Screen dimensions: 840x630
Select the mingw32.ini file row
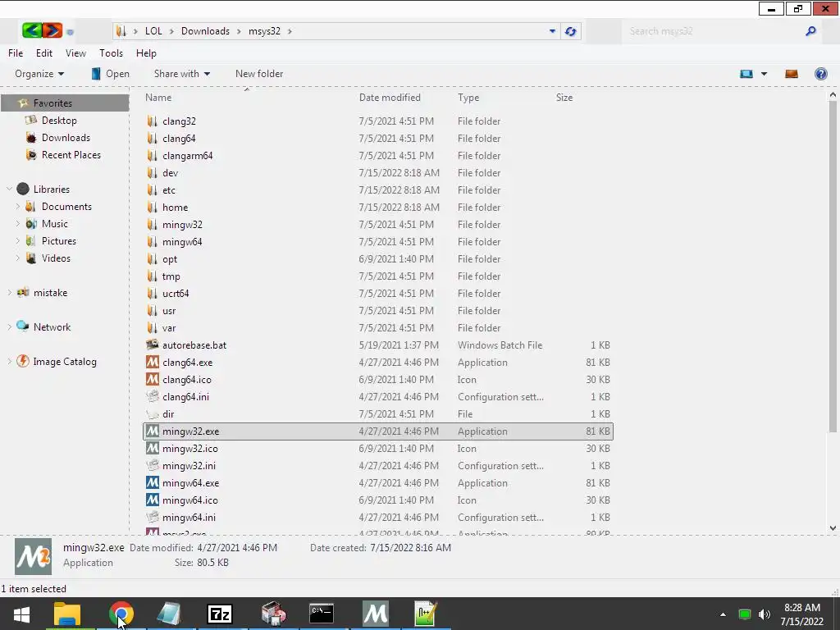[x=377, y=466]
